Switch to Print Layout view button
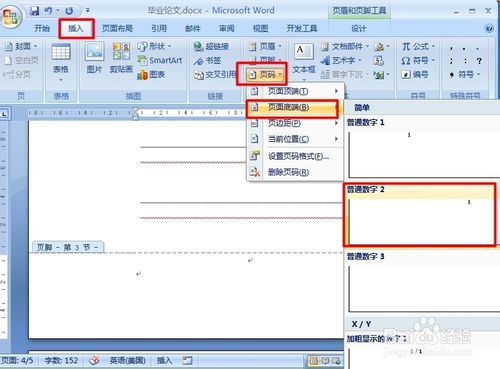 (x=314, y=361)
